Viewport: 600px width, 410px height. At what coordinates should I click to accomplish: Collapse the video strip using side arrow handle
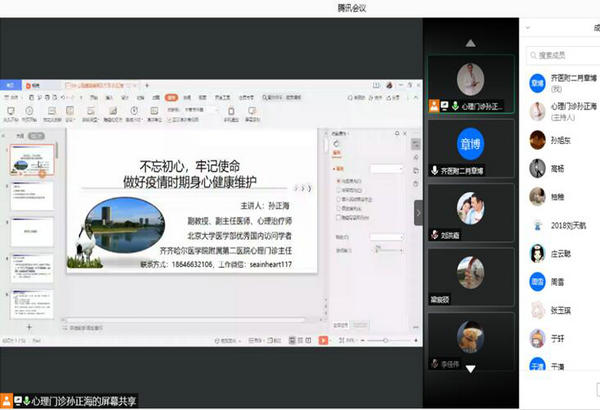pyautogui.click(x=419, y=211)
